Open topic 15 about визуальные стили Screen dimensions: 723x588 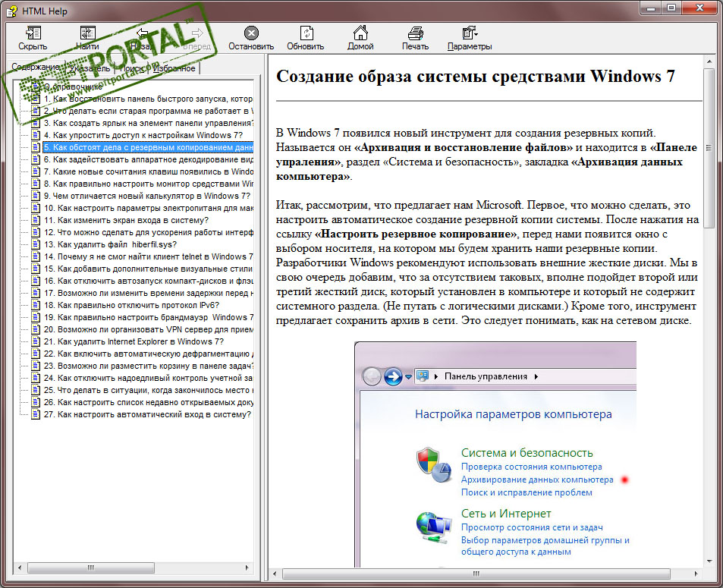tap(148, 269)
